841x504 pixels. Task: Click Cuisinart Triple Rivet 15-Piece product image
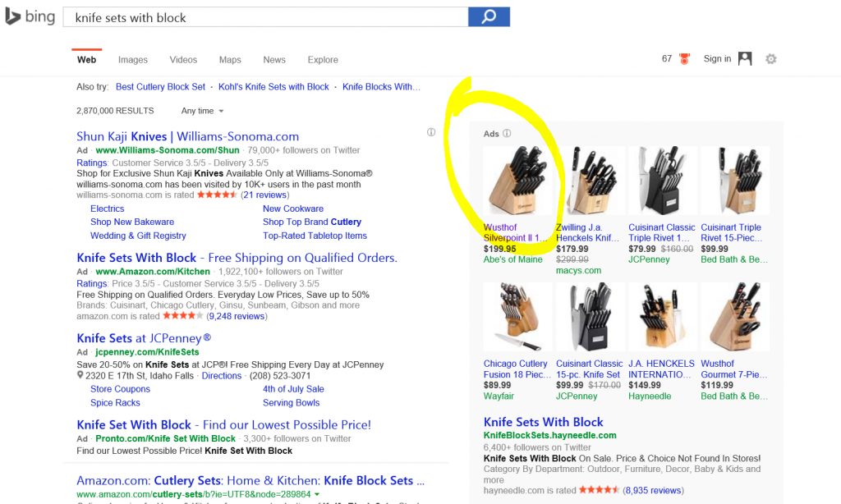pyautogui.click(x=735, y=181)
